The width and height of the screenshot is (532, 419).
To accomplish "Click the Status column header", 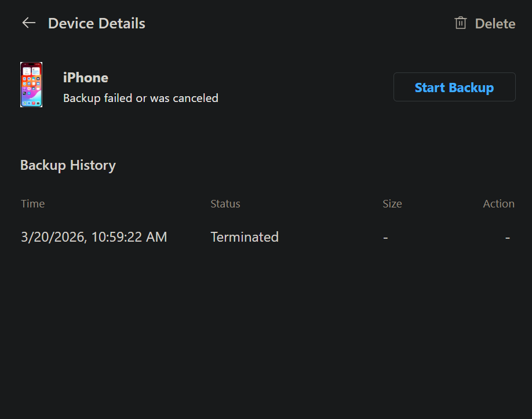I will point(225,203).
